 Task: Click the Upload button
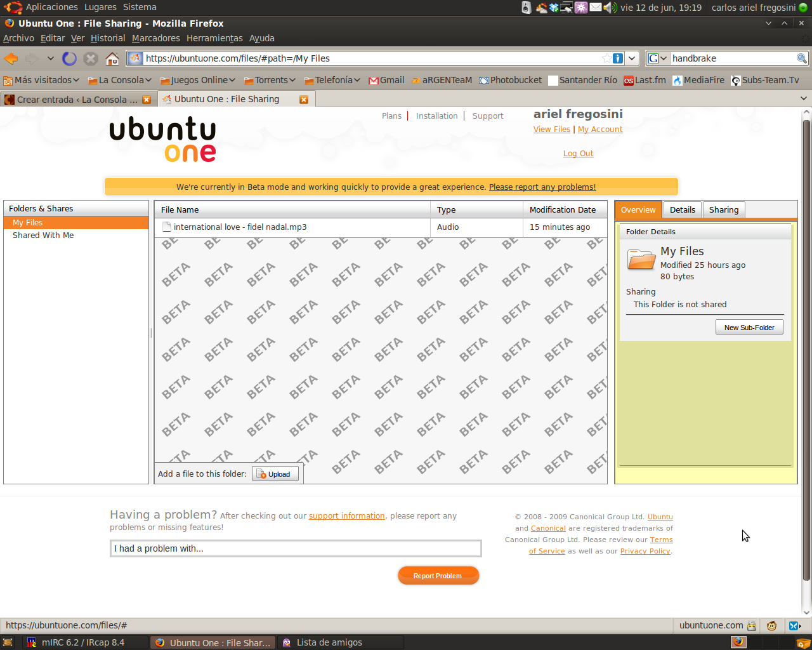tap(275, 474)
